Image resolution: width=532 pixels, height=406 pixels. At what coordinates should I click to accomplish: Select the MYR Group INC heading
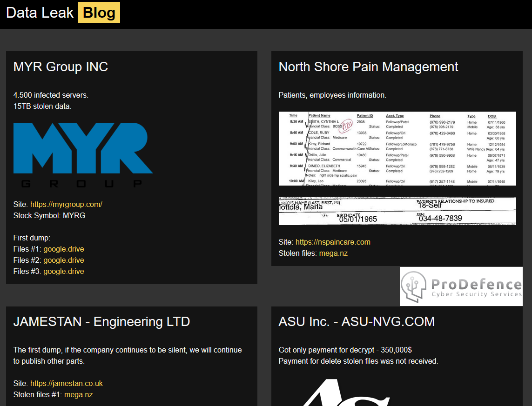tap(61, 67)
